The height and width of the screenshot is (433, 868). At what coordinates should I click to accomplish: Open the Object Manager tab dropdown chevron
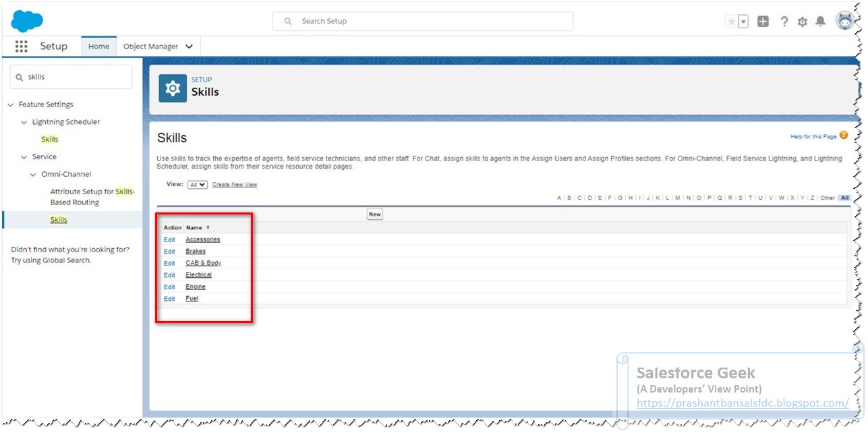pyautogui.click(x=189, y=47)
